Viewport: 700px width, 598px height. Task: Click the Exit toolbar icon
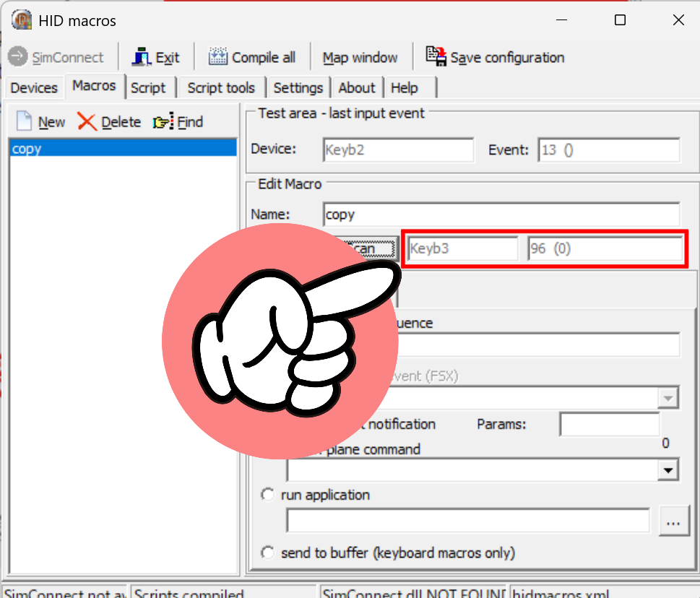142,57
